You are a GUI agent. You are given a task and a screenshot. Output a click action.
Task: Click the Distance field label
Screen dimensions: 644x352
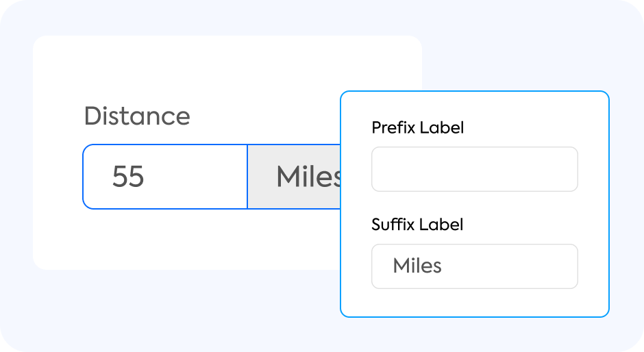point(137,116)
